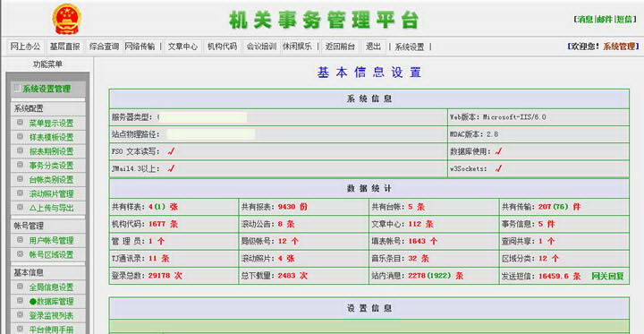Screen dimensions: 644x334
Task: Go to 综合查询 in the navigation bar
Action: click(x=104, y=47)
